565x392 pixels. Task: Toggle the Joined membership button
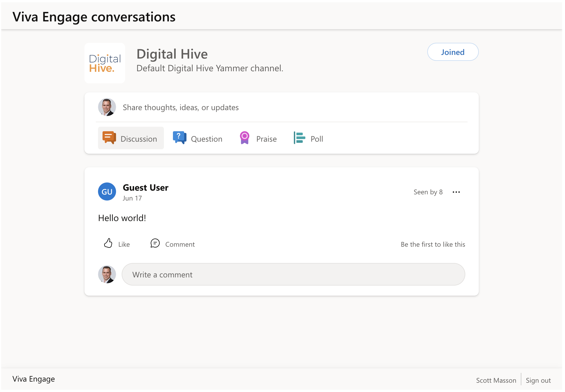(453, 52)
